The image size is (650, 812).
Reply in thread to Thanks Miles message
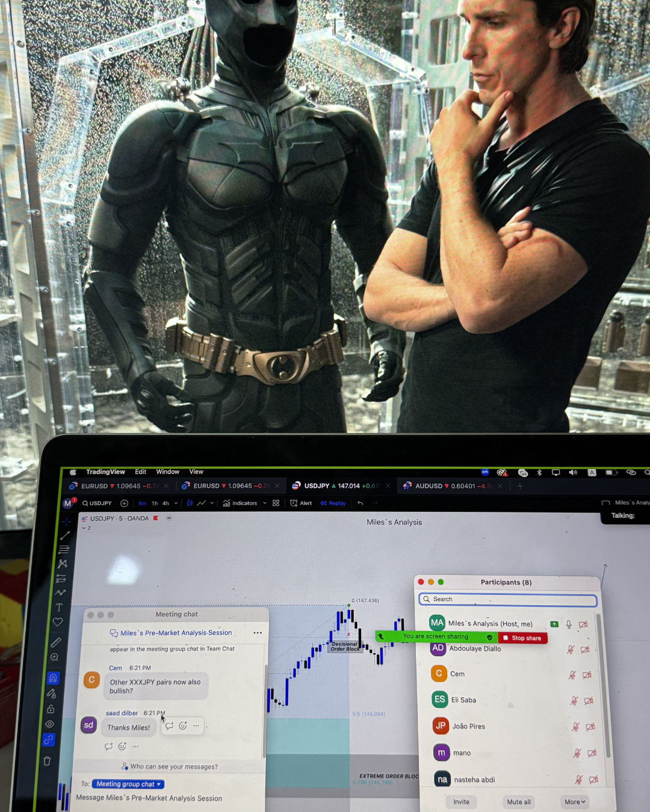click(x=169, y=726)
